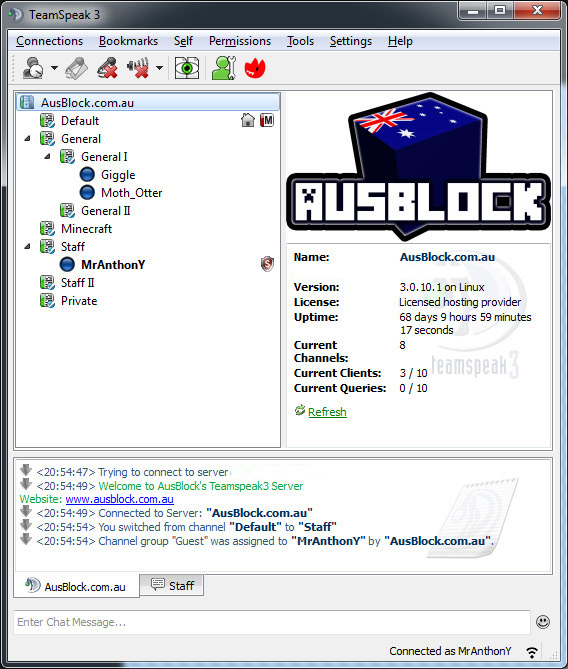
Task: Click the 'Licensed hosting provider' value
Action: point(460,302)
